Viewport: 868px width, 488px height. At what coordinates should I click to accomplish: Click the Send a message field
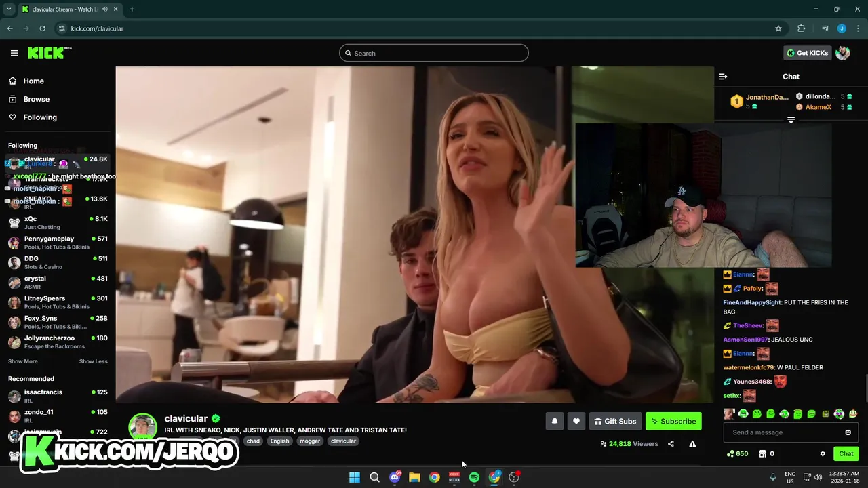coord(790,432)
